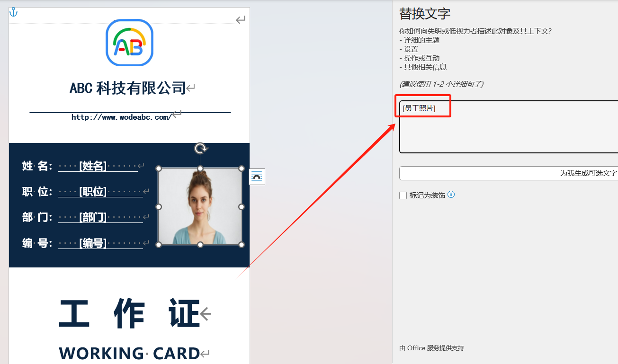This screenshot has width=618, height=364.
Task: Click the 由 Office 服务提供支持 text
Action: pos(432,348)
